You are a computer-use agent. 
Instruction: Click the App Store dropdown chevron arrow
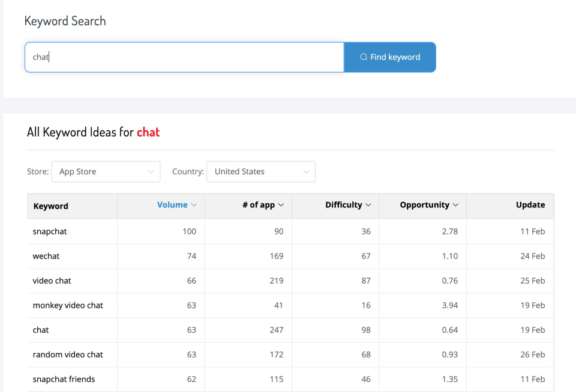click(151, 172)
